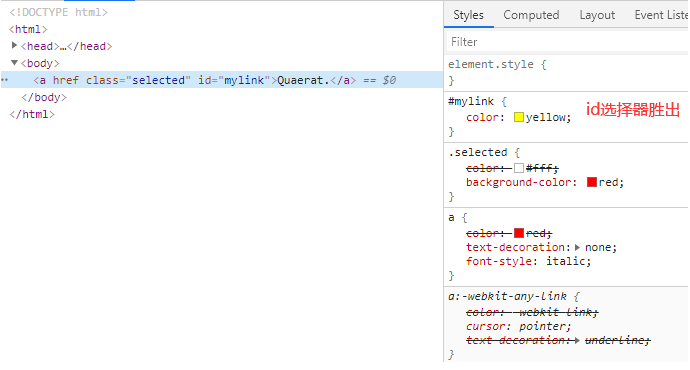Open the white #fff color swatch

click(519, 168)
